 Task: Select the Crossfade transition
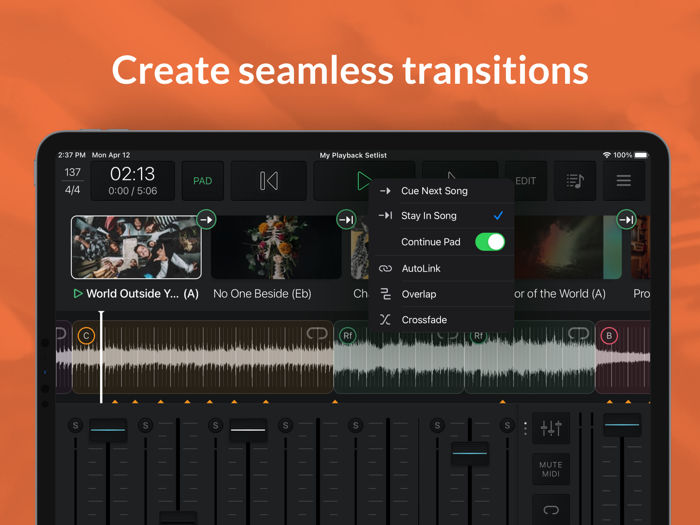pyautogui.click(x=442, y=320)
